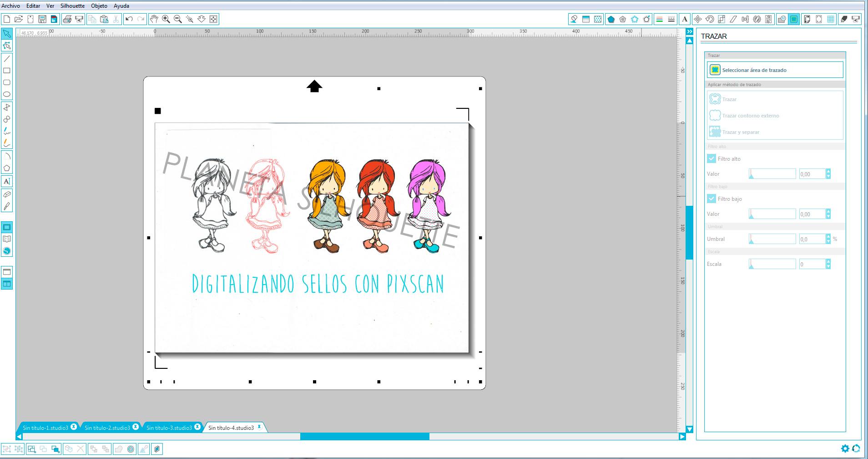This screenshot has height=459, width=868.
Task: Open the Fill Color panel (paint bucket)
Action: 574,19
